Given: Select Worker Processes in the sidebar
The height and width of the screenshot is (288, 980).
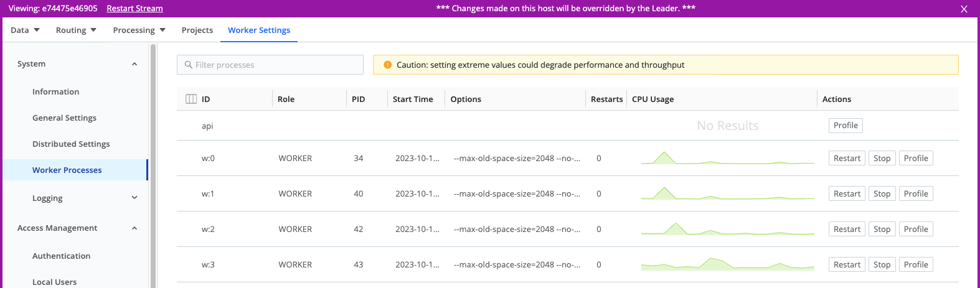Looking at the screenshot, I should coord(75,170).
